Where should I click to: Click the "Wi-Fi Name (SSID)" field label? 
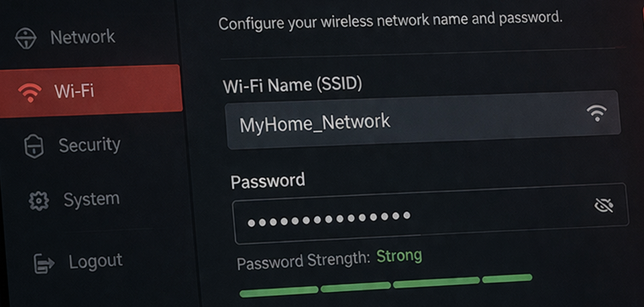tap(292, 85)
